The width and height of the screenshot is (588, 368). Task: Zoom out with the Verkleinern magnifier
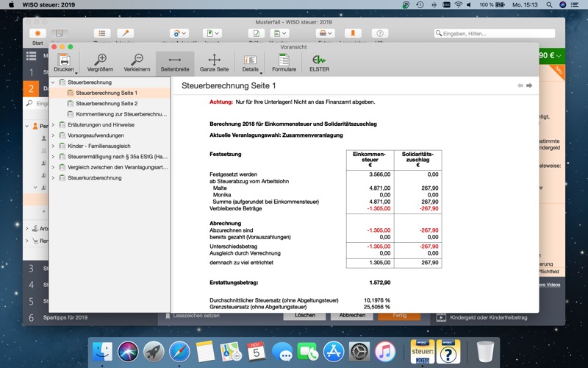click(137, 60)
